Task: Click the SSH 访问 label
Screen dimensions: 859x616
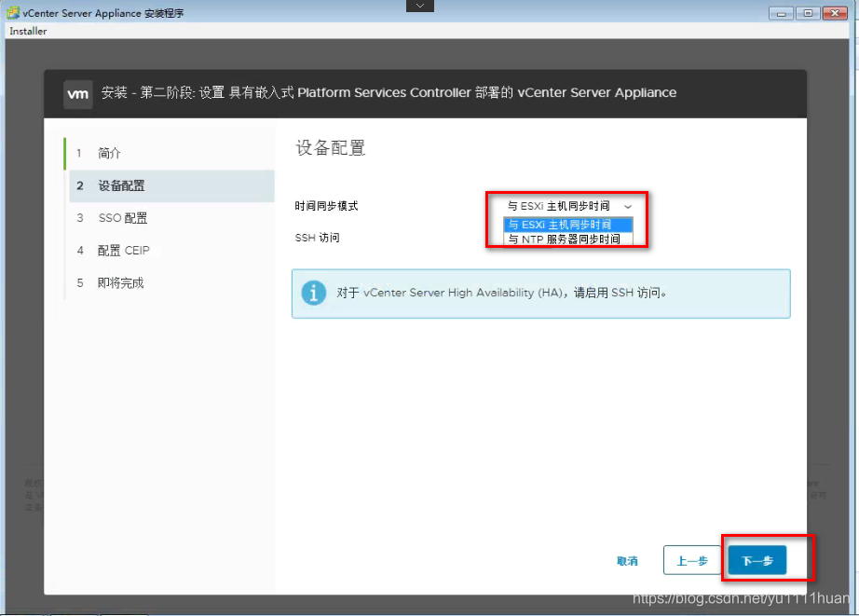Action: pyautogui.click(x=317, y=238)
